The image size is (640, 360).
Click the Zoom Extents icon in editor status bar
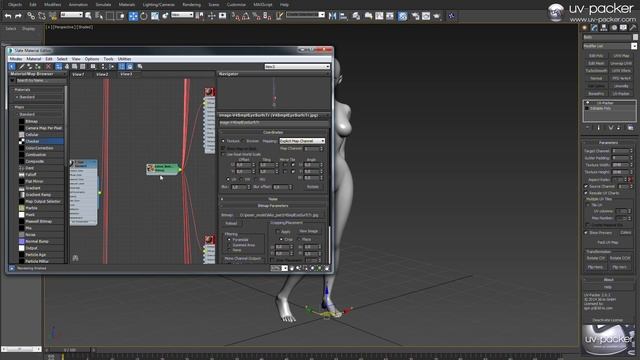click(313, 268)
